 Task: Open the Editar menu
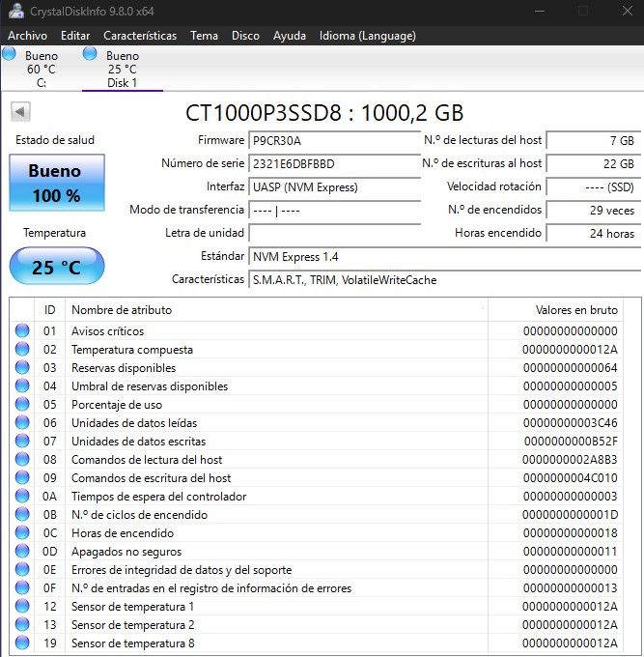pos(75,36)
